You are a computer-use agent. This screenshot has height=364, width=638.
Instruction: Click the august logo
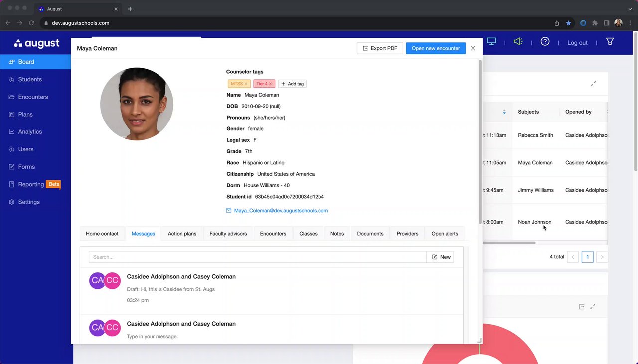[x=37, y=43]
